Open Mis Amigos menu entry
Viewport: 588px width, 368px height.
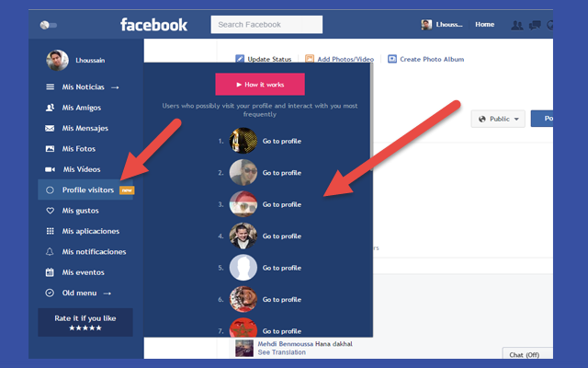[82, 108]
